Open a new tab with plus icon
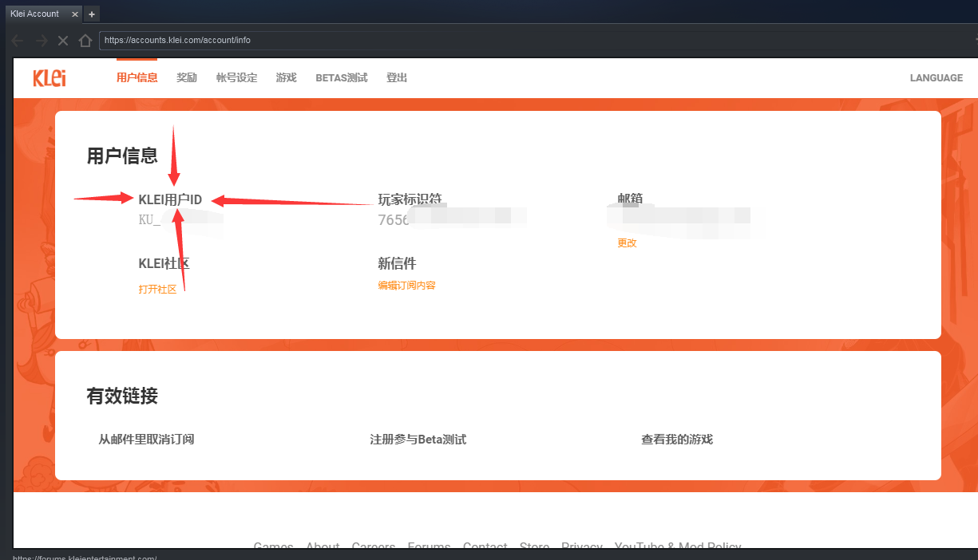The image size is (978, 560). [92, 14]
